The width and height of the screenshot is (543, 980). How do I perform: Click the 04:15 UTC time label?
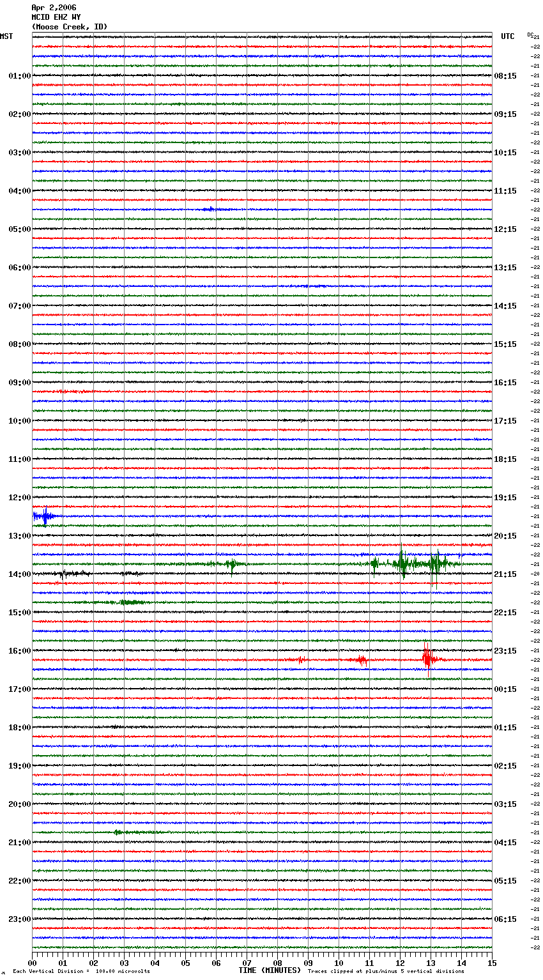pos(505,843)
